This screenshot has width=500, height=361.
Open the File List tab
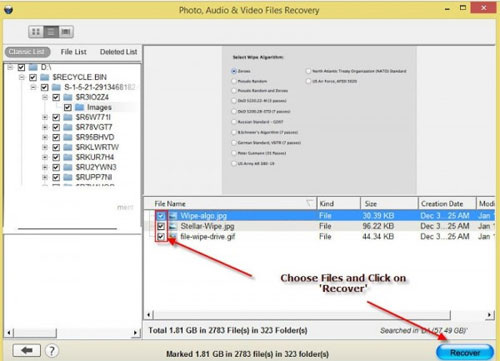[x=74, y=52]
